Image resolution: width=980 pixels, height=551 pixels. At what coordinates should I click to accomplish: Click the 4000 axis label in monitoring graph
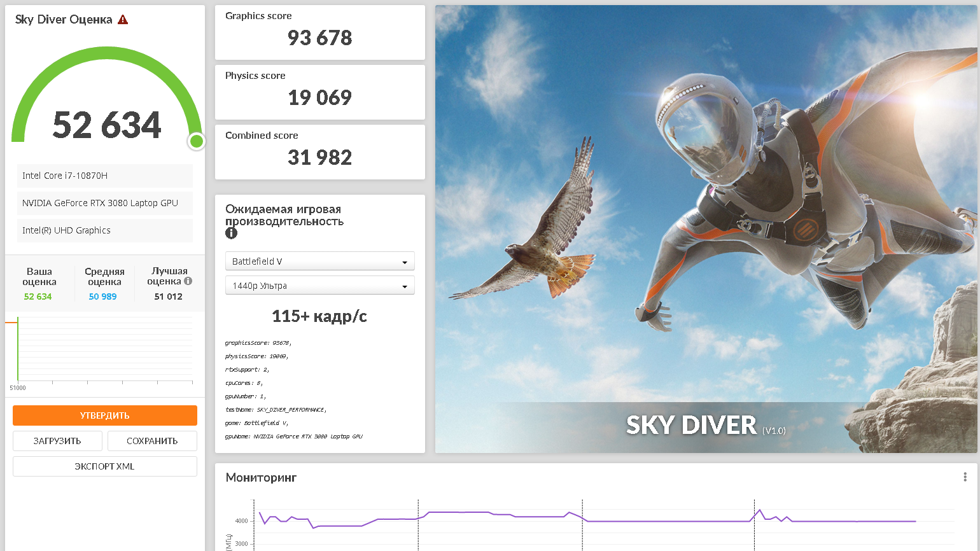[242, 521]
